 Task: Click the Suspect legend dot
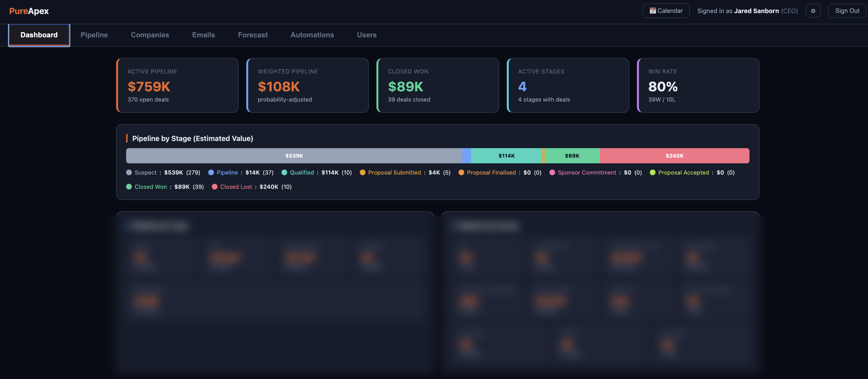(x=129, y=172)
